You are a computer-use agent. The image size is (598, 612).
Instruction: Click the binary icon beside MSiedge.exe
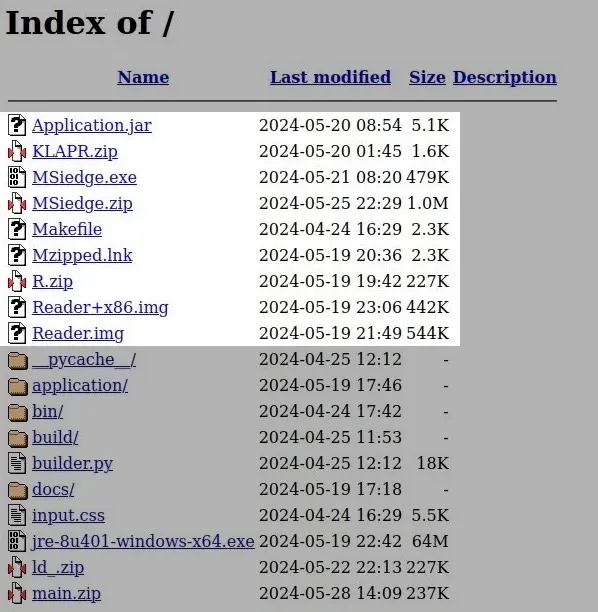point(17,177)
